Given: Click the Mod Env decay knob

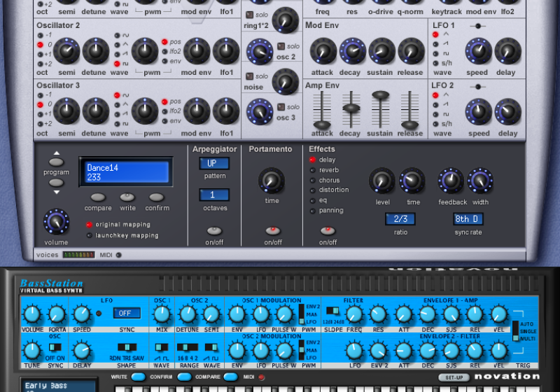Looking at the screenshot, I should pos(353,51).
